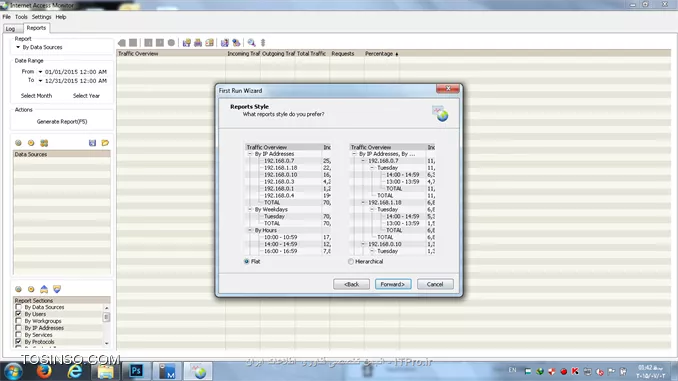The image size is (678, 381).
Task: Click the vertical expand arrows icon in toolbar
Action: (263, 43)
